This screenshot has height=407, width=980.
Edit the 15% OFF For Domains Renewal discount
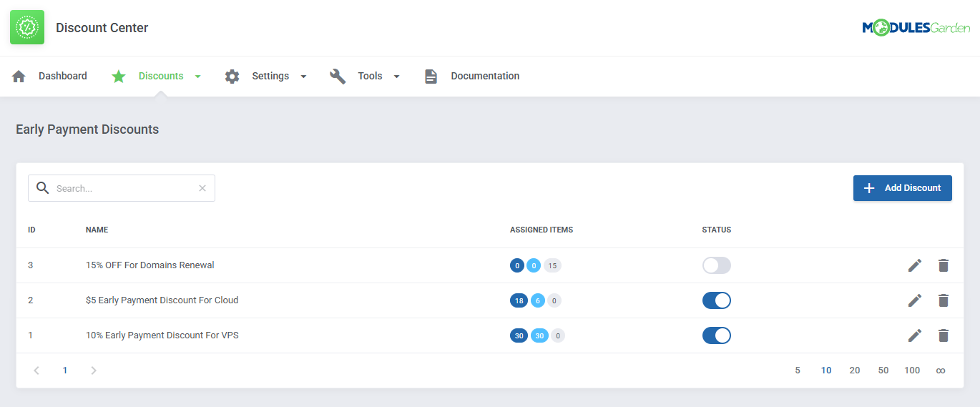(914, 265)
